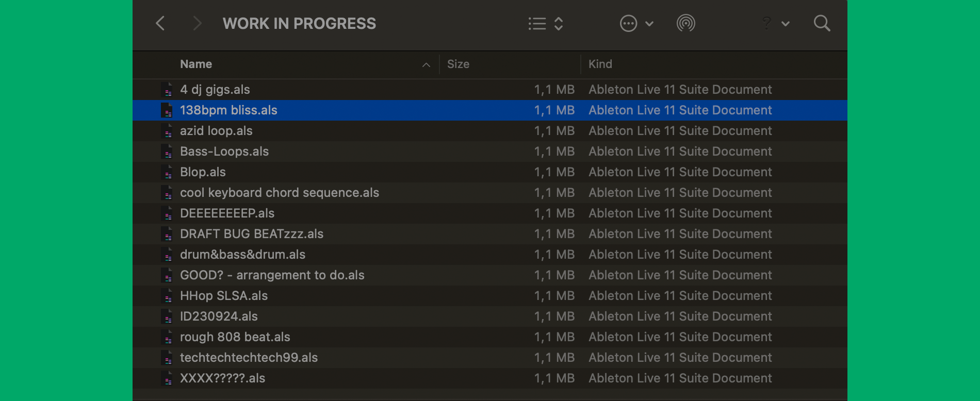Open the search magnifying glass
The width and height of the screenshot is (980, 401).
tap(822, 23)
